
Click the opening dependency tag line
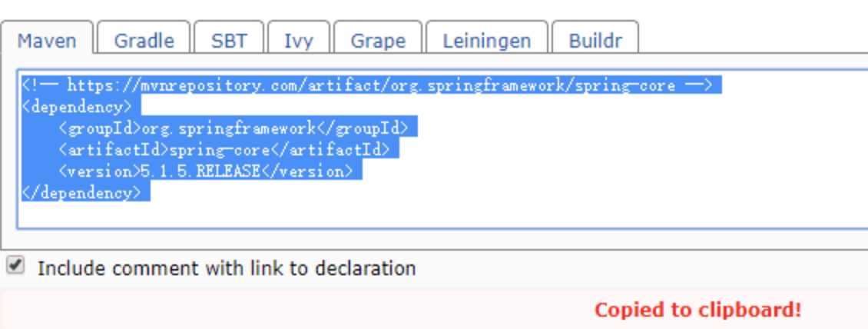click(x=81, y=106)
